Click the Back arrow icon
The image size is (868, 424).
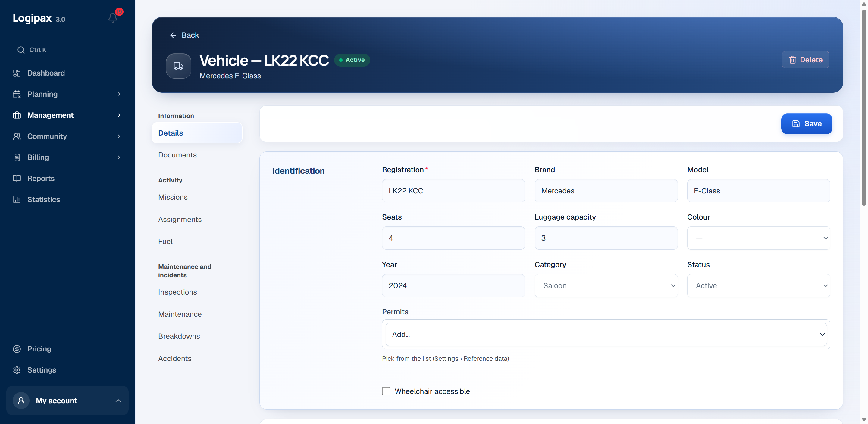pos(173,35)
